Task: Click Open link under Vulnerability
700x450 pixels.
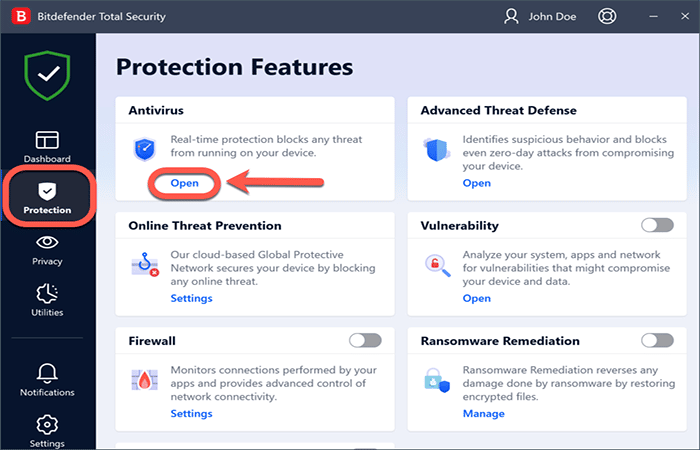Action: click(x=476, y=298)
